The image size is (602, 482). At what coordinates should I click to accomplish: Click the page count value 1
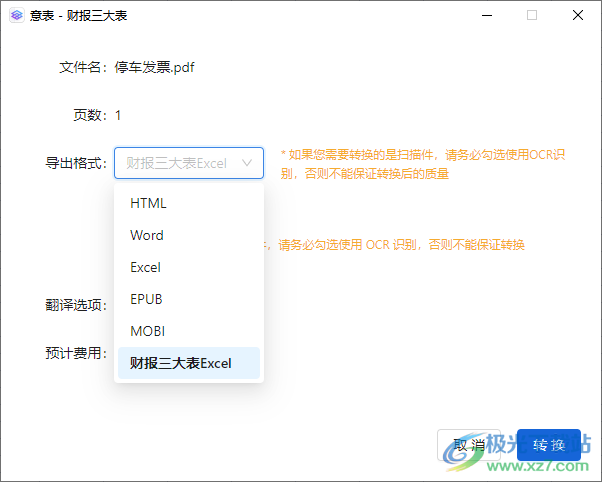[x=118, y=115]
